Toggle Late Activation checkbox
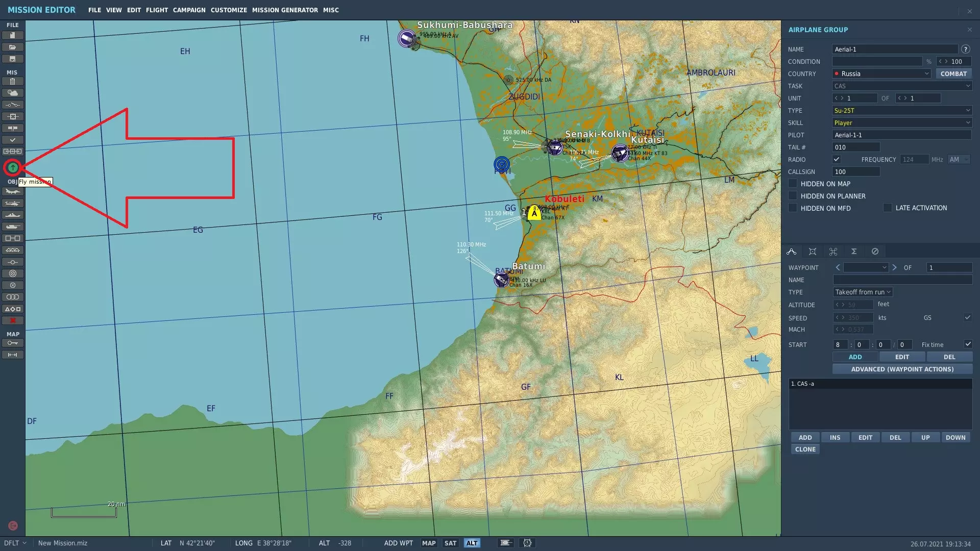The height and width of the screenshot is (551, 980). (888, 208)
